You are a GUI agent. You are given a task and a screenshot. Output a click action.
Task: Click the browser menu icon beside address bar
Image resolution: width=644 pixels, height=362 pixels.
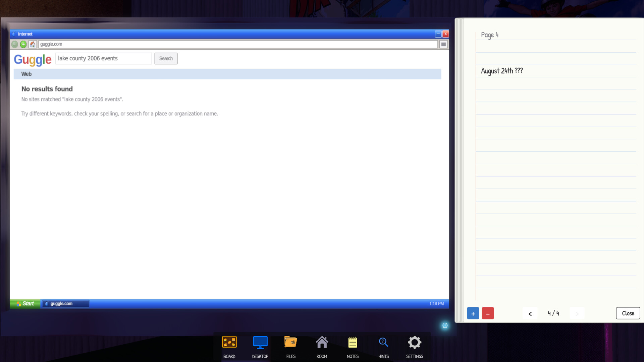click(x=443, y=44)
